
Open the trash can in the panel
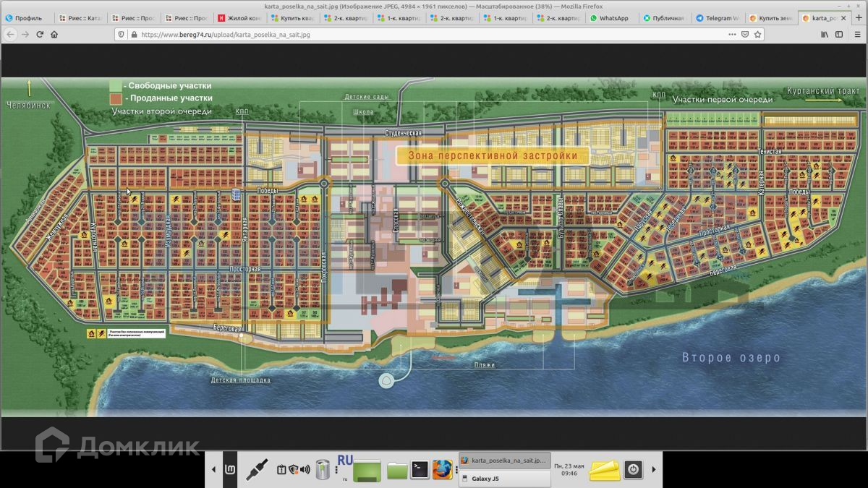(323, 470)
